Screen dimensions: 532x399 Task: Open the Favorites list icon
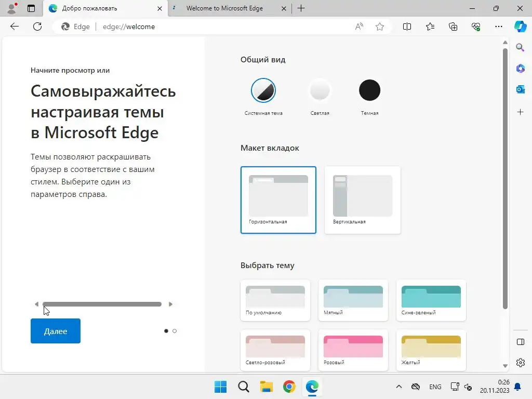(430, 26)
